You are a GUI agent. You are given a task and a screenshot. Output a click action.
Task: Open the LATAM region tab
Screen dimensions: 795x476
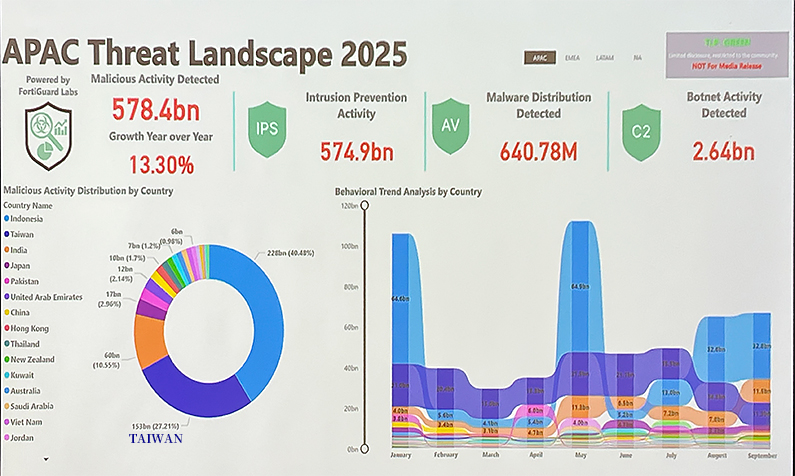pos(605,58)
